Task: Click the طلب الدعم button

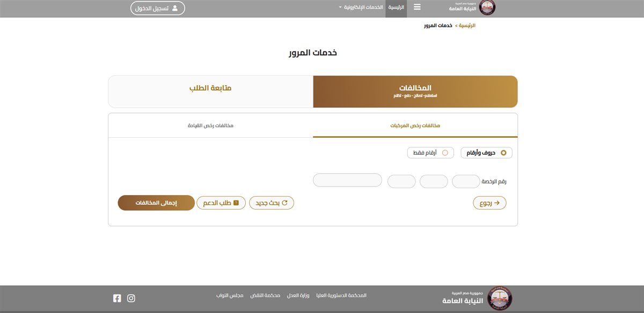Action: [221, 203]
